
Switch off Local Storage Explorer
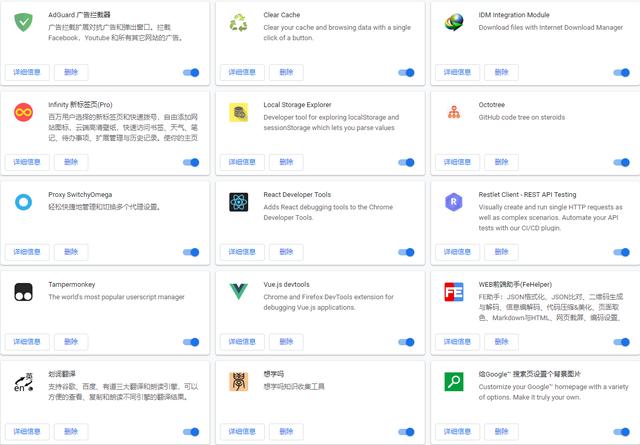coord(406,162)
